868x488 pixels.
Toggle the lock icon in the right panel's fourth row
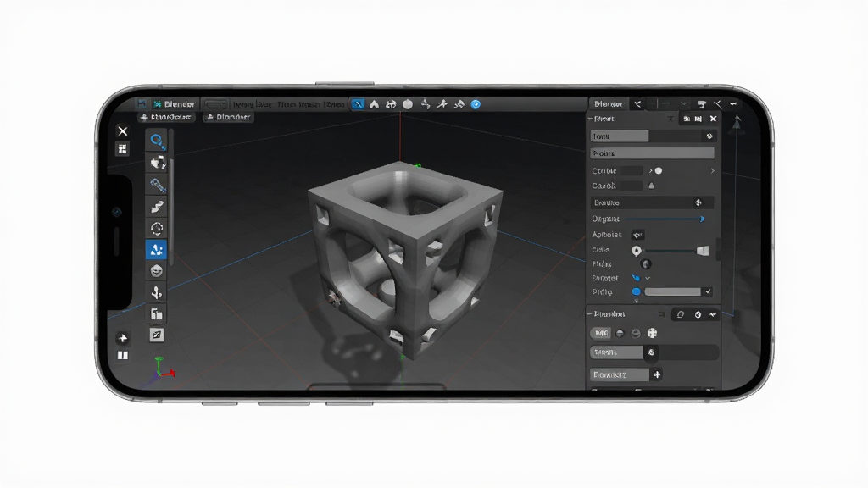click(652, 186)
